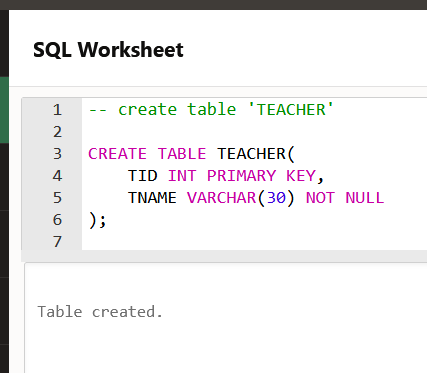This screenshot has height=373, width=427.
Task: Place cursor on empty line 7
Action: [254, 242]
